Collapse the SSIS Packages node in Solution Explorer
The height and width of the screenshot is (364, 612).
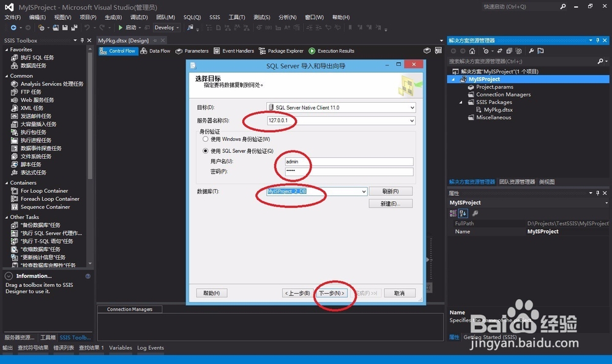(x=461, y=102)
